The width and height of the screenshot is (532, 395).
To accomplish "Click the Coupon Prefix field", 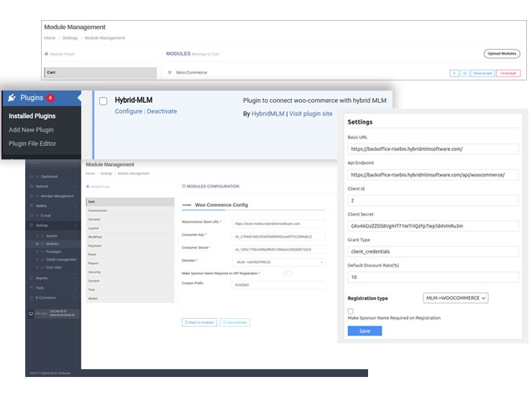I will click(278, 285).
